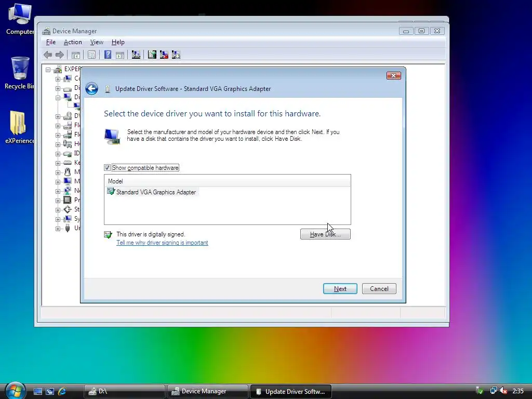Expand the Processors tree node
532x399 pixels.
(58, 200)
